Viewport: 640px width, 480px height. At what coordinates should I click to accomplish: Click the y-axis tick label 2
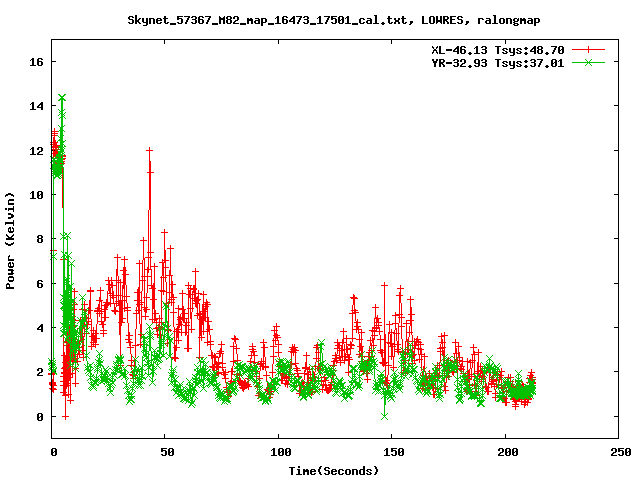[x=40, y=372]
